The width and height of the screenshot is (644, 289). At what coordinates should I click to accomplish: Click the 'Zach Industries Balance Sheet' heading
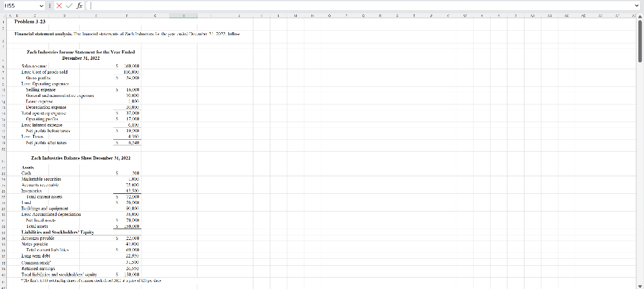point(81,158)
